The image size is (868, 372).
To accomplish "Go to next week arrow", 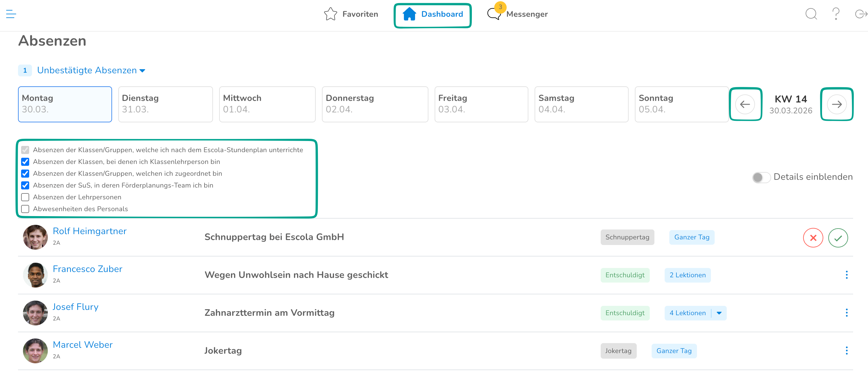I will pos(836,104).
